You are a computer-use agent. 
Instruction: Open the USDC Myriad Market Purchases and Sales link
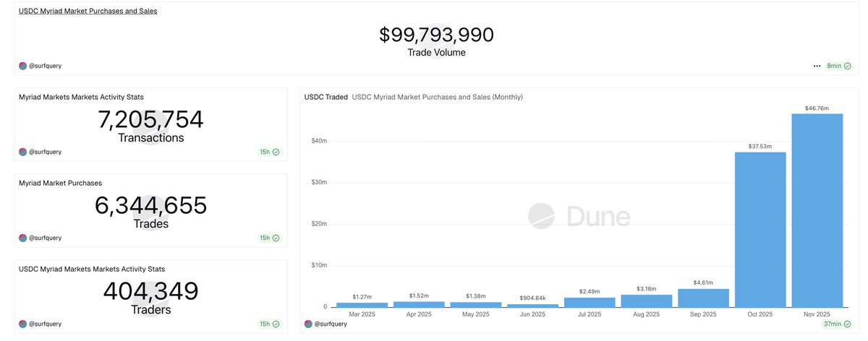(88, 11)
